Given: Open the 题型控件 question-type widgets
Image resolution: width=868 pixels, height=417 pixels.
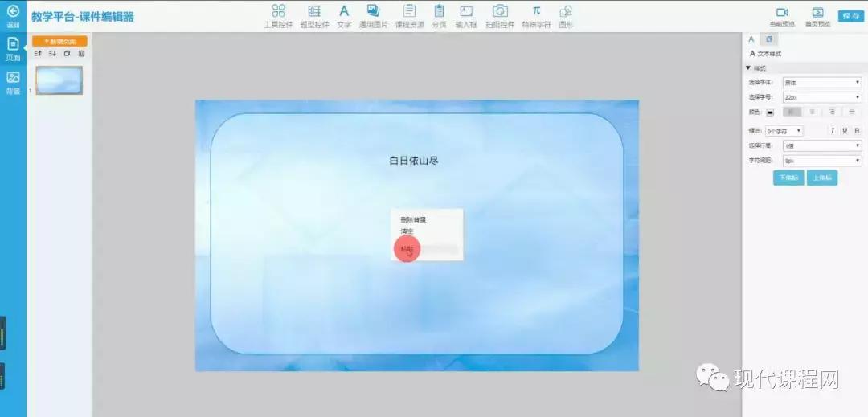Looking at the screenshot, I should point(314,15).
